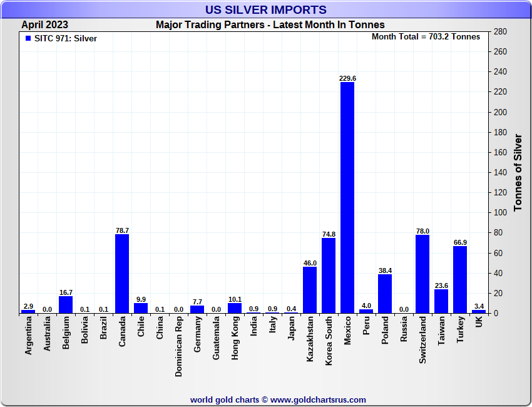The width and height of the screenshot is (532, 407).
Task: Click the www.goldchartsrus.com footer credit
Action: click(318, 400)
